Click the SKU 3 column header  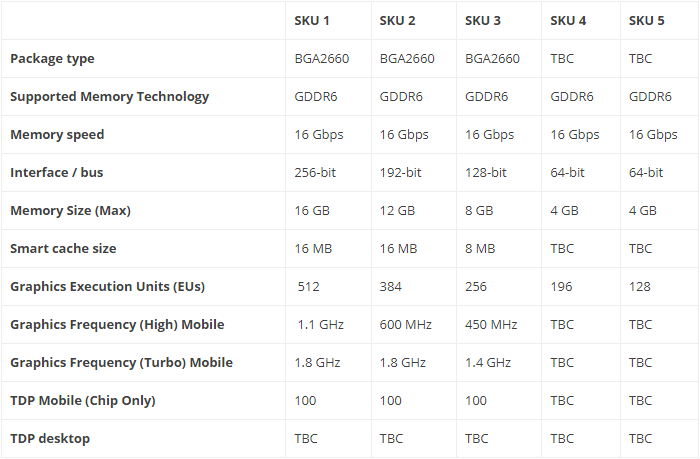coord(483,21)
